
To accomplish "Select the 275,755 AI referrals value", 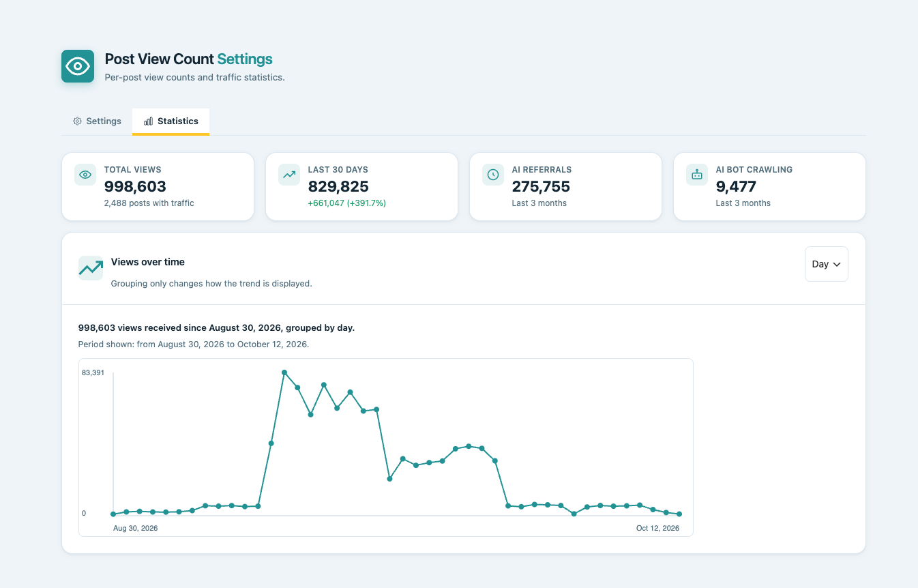I will click(x=541, y=186).
